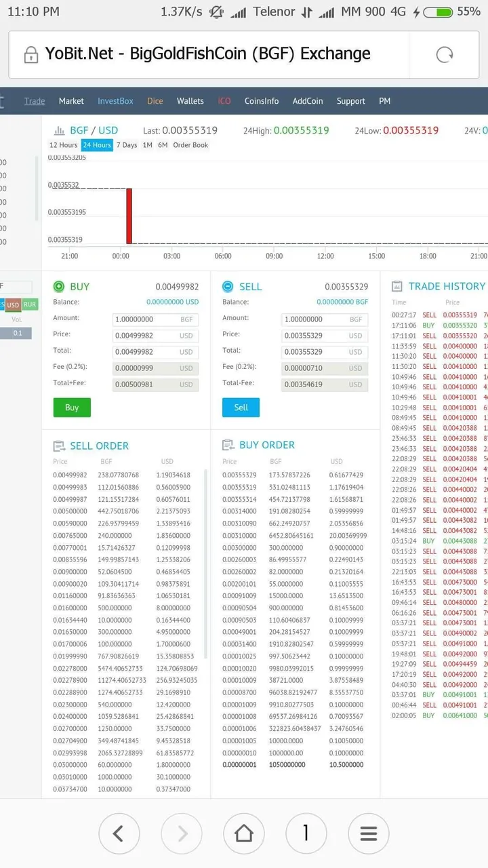This screenshot has height=868, width=488.
Task: Open the browser hamburger menu
Action: pyautogui.click(x=368, y=833)
